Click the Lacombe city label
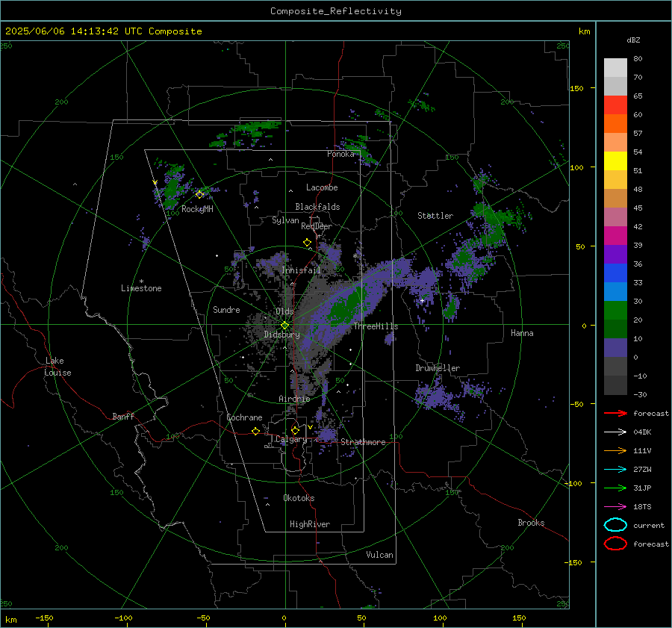Image resolution: width=672 pixels, height=628 pixels. click(322, 187)
